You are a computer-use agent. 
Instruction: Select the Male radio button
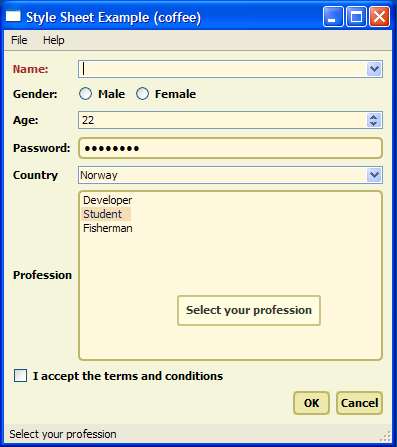(x=85, y=94)
